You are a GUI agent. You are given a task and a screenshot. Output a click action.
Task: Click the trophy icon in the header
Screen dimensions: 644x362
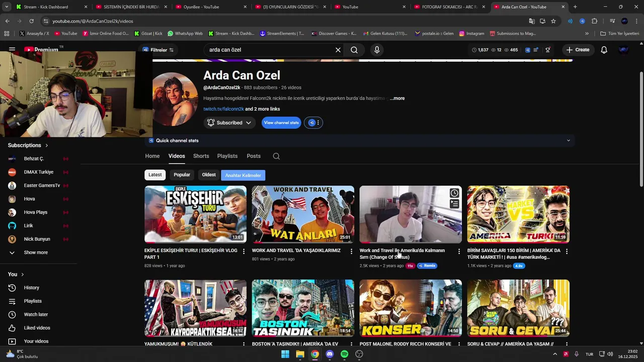[x=548, y=50]
